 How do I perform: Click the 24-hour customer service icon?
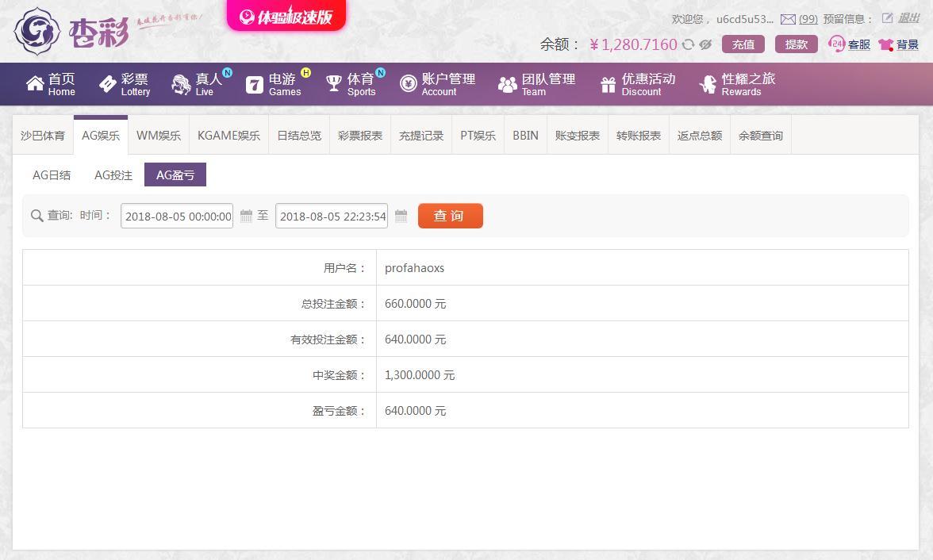[836, 44]
